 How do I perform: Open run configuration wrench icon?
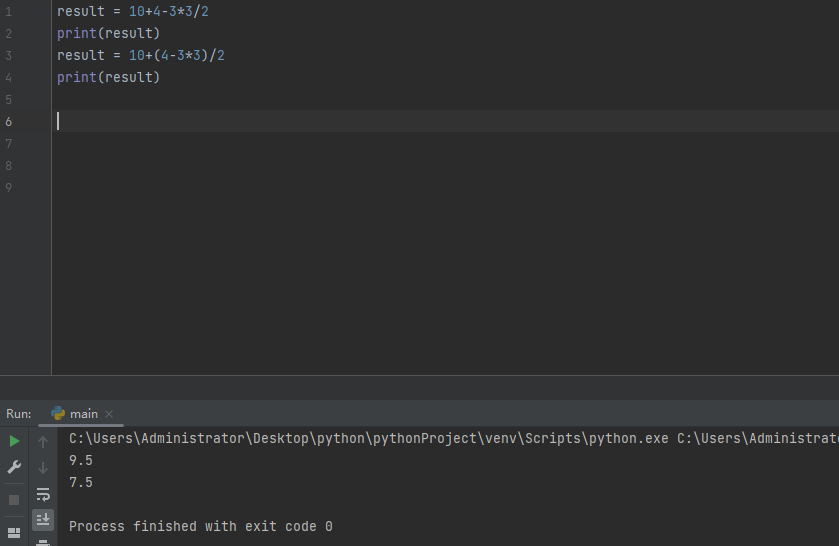coord(14,467)
